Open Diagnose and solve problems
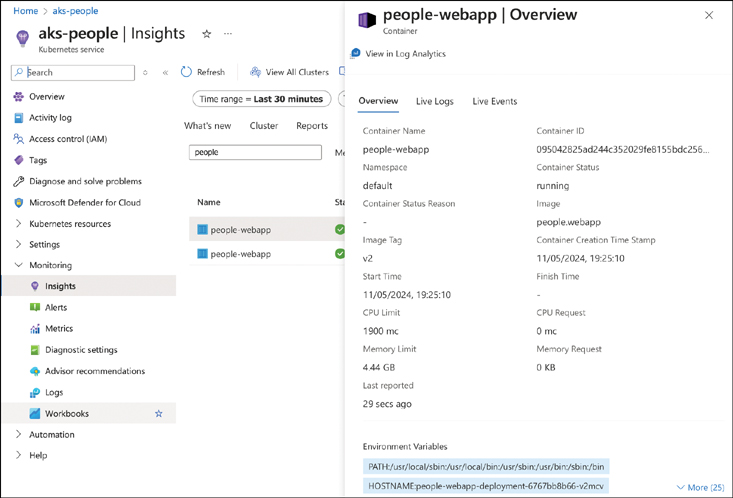Image resolution: width=733 pixels, height=498 pixels. pos(85,181)
